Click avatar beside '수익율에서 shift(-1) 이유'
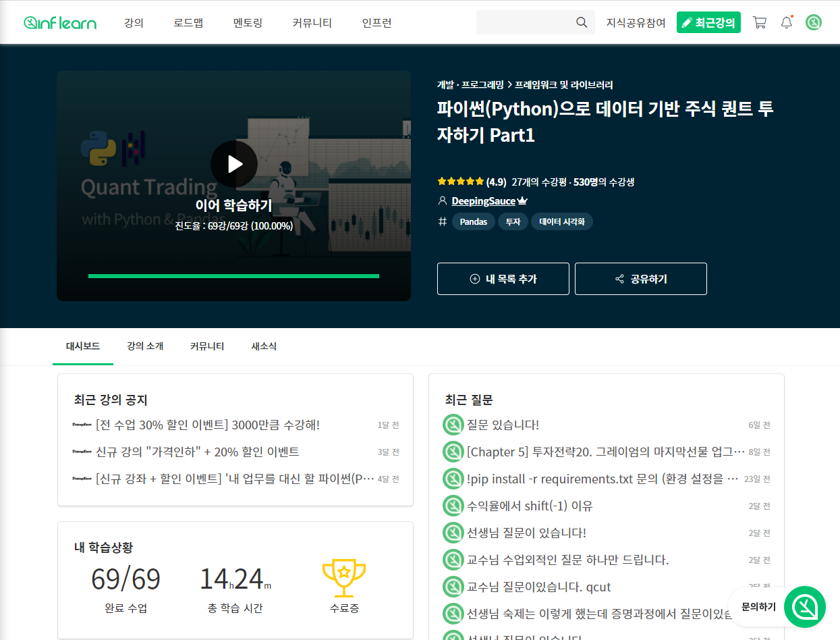 point(453,506)
